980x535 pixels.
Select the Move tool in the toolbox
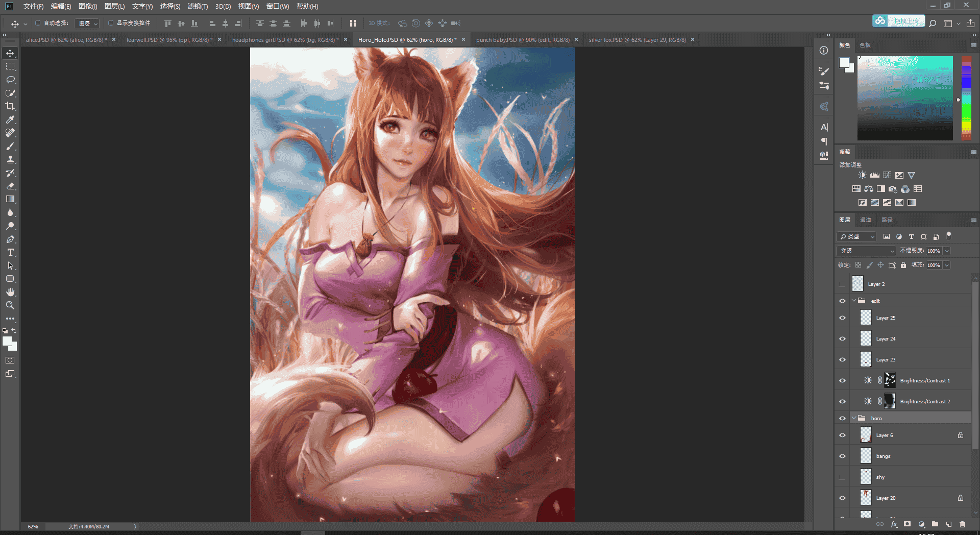click(x=10, y=53)
